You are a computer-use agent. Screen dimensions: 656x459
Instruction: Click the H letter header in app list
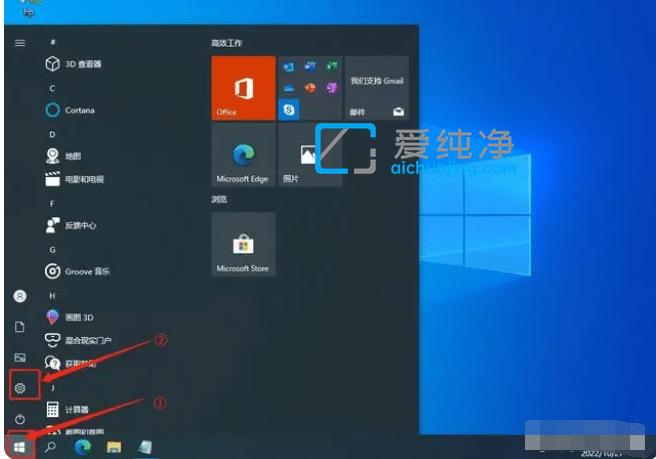tap(52, 296)
